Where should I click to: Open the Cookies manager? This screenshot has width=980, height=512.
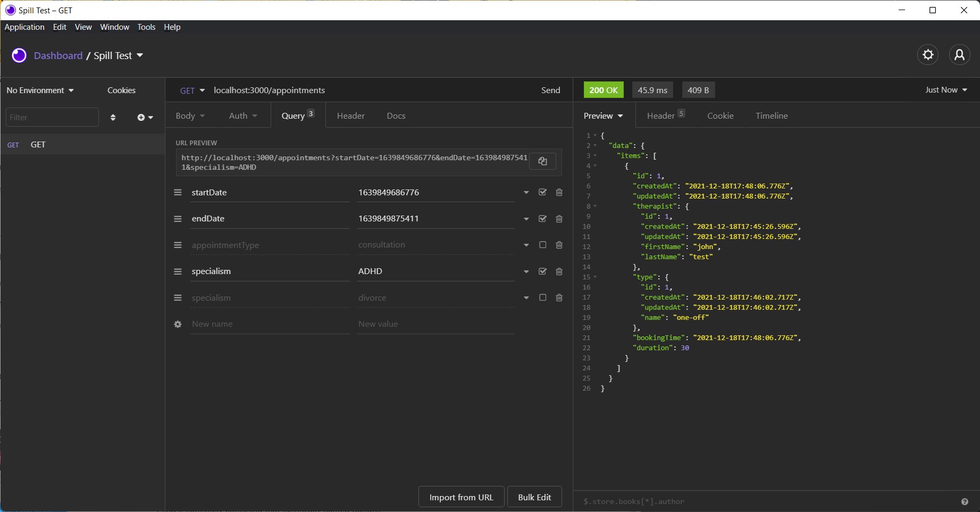[x=121, y=90]
